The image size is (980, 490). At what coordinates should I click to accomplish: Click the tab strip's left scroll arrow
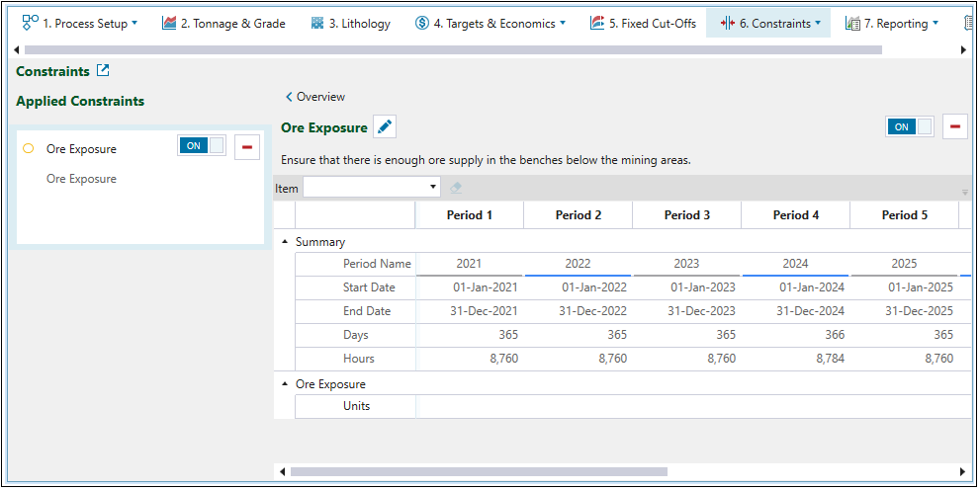click(x=16, y=50)
